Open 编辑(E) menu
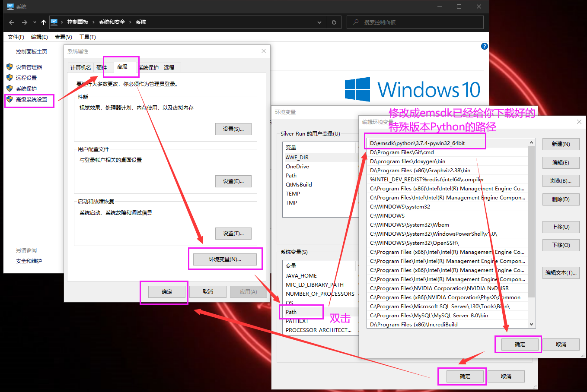 point(39,37)
